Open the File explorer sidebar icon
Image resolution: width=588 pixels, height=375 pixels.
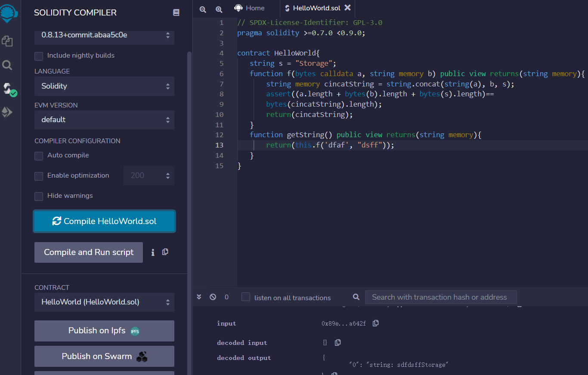(x=7, y=41)
